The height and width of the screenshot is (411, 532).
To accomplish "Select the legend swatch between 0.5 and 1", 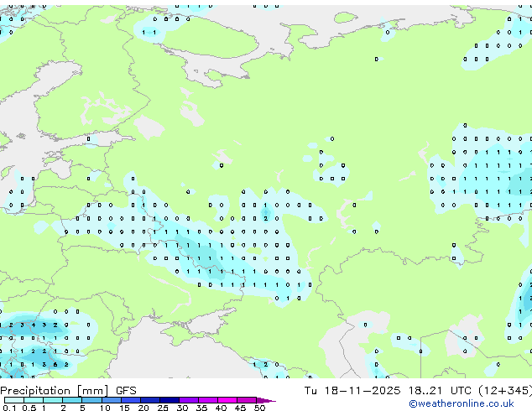I will click(34, 400).
